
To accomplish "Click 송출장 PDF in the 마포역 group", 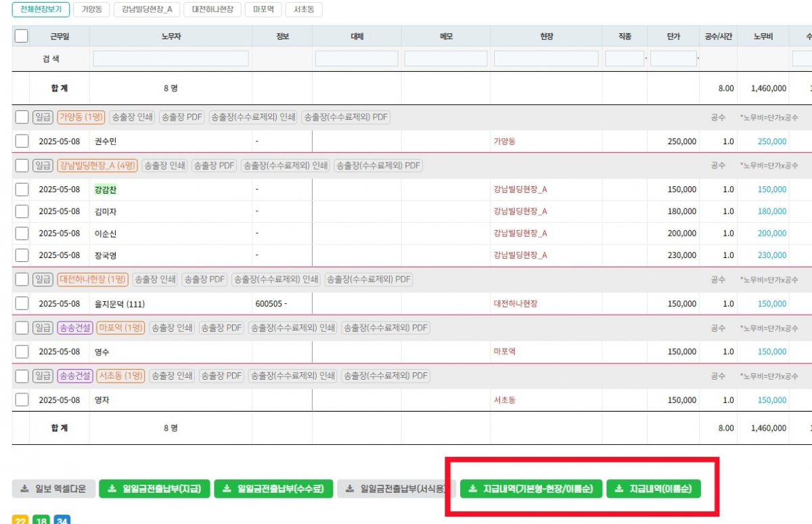I will 221,328.
